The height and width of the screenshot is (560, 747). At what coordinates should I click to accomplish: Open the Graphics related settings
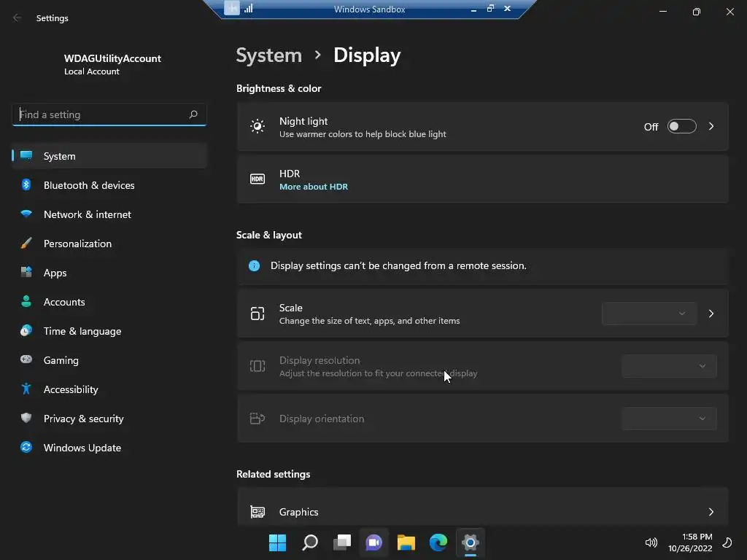(483, 507)
